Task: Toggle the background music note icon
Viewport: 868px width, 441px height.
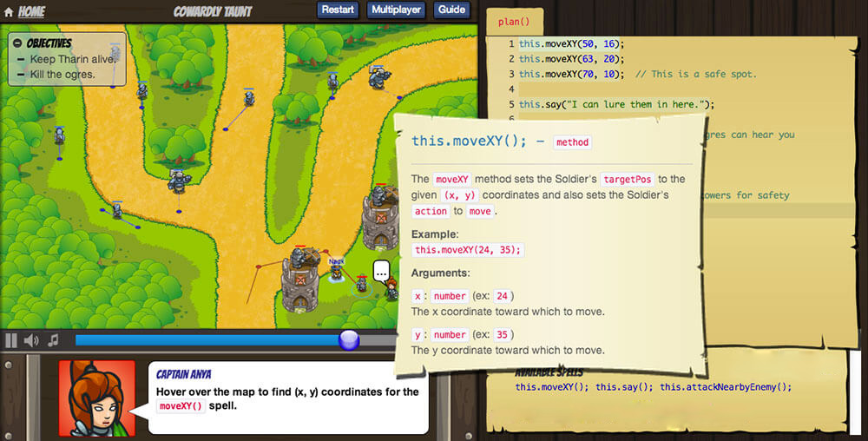Action: tap(53, 340)
